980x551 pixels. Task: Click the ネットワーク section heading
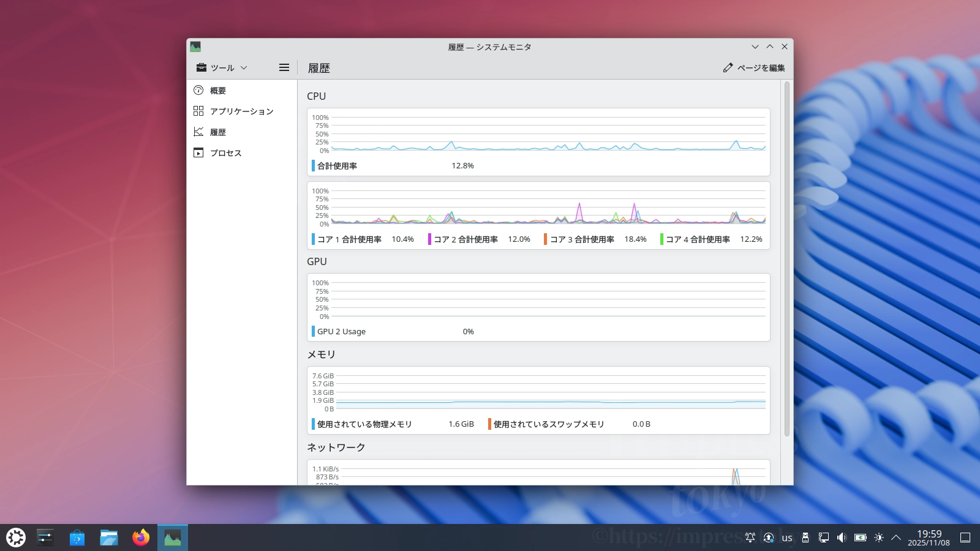tap(336, 448)
